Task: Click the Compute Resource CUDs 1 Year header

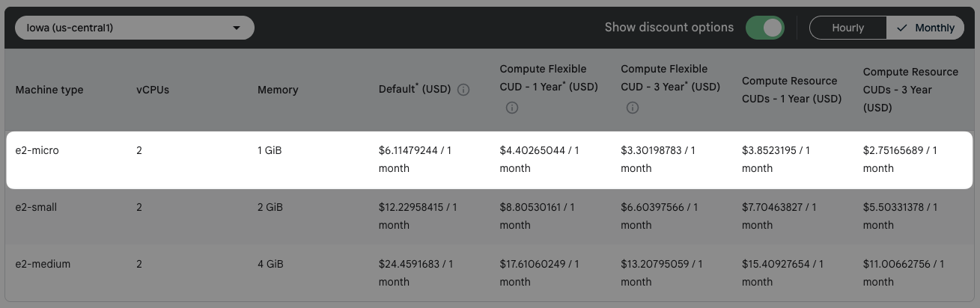Action: [791, 90]
